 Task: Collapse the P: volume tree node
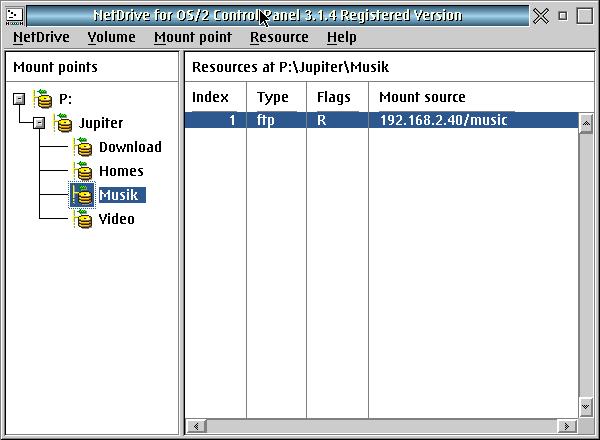[19, 99]
